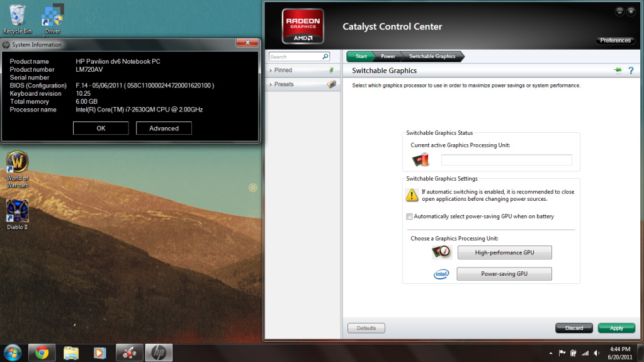Image resolution: width=644 pixels, height=362 pixels.
Task: Go to the Power breadcrumb tab
Action: tap(388, 56)
